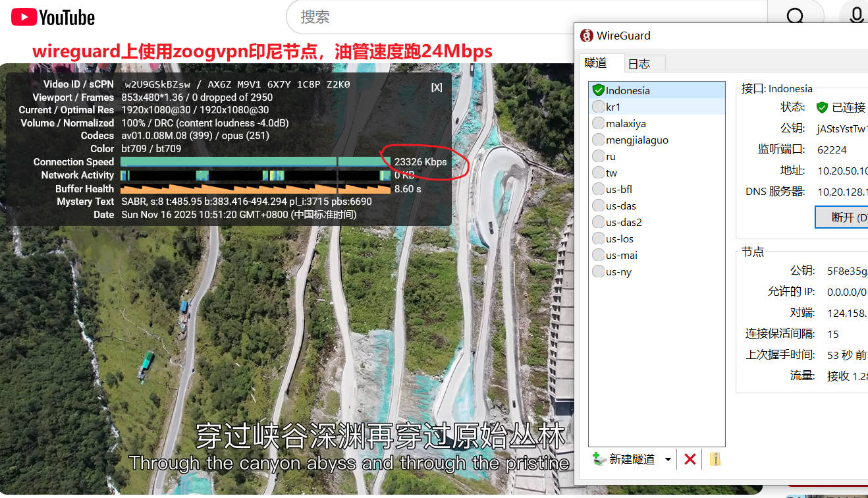Click the 新建隧道 button label

coord(632,459)
